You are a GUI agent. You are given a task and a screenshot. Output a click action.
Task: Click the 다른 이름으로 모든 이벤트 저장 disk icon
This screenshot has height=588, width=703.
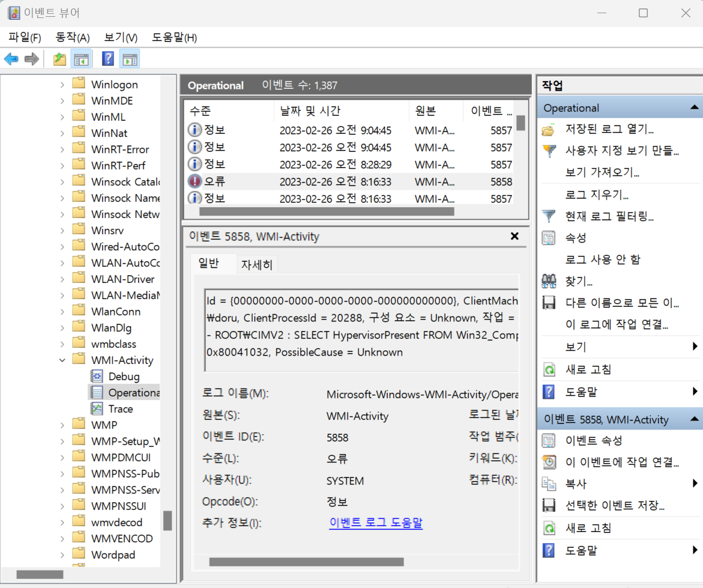coord(549,303)
